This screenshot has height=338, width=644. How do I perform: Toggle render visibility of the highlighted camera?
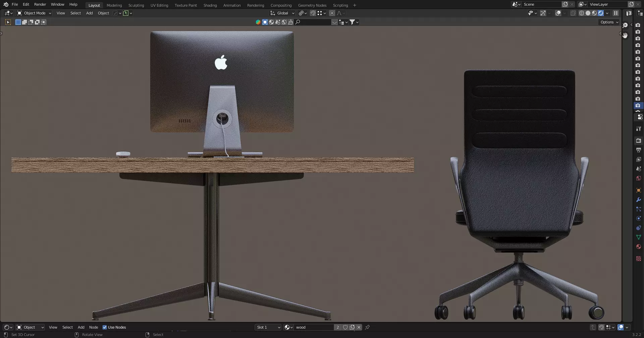[638, 106]
